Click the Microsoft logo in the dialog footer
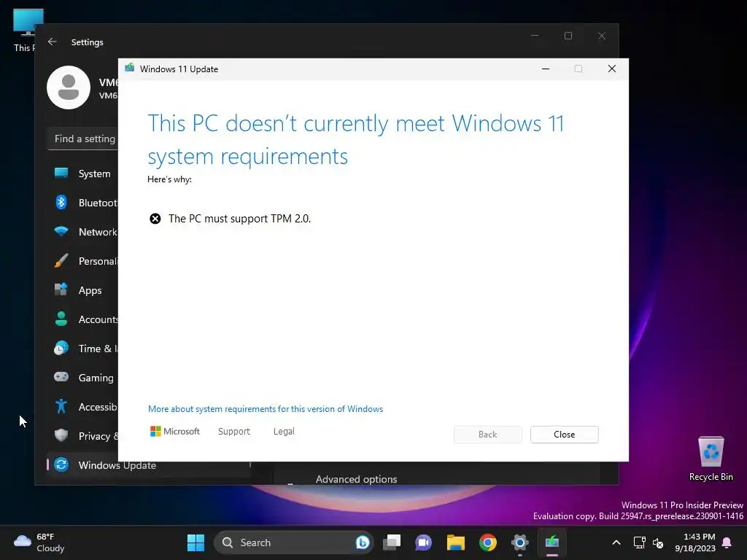747x560 pixels. coord(175,432)
